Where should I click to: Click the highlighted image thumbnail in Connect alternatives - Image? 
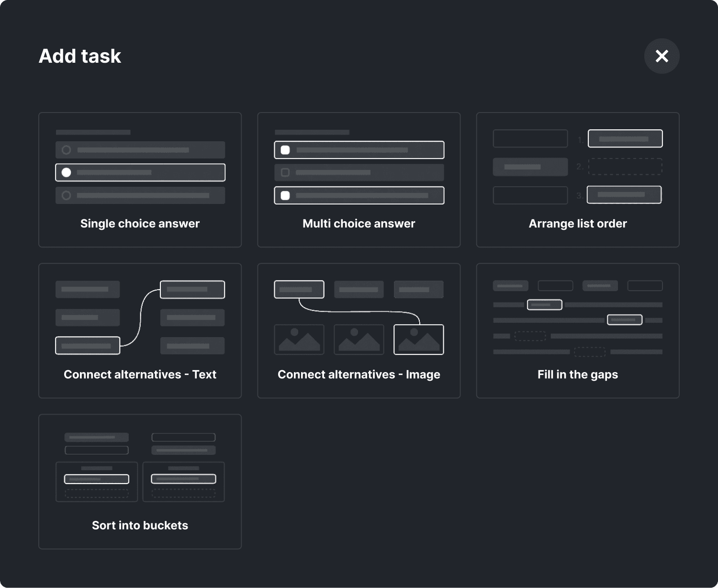(x=419, y=339)
